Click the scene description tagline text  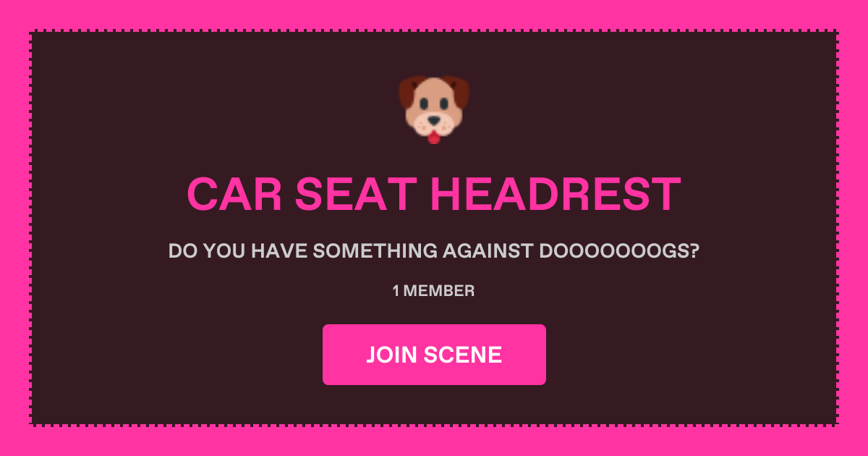pyautogui.click(x=434, y=252)
